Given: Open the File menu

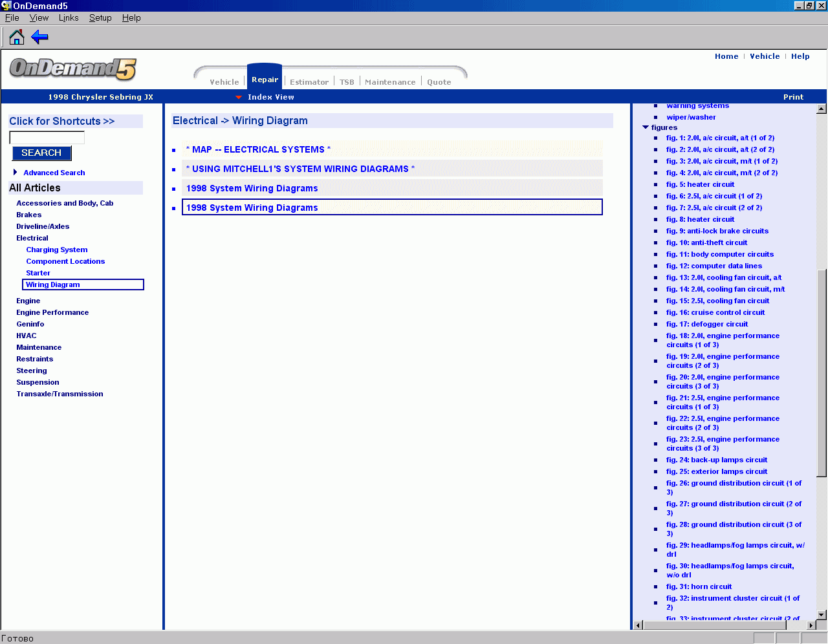Looking at the screenshot, I should (12, 17).
